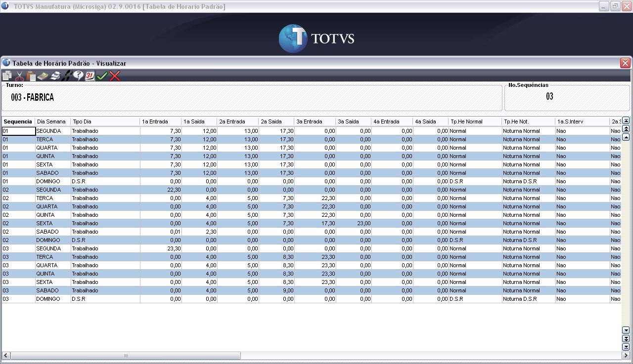Click Noturna D.S.R in sequence 01 DOMINGO row

[x=520, y=182]
